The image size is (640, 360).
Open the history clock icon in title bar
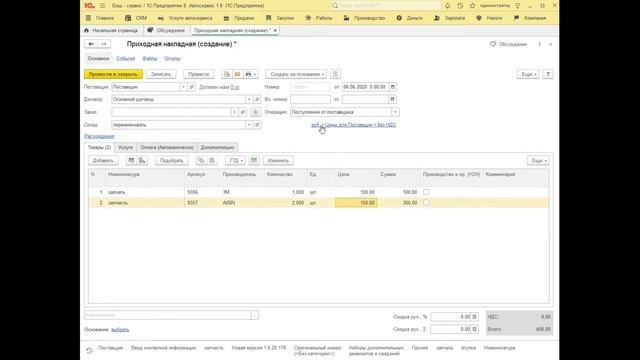460,6
